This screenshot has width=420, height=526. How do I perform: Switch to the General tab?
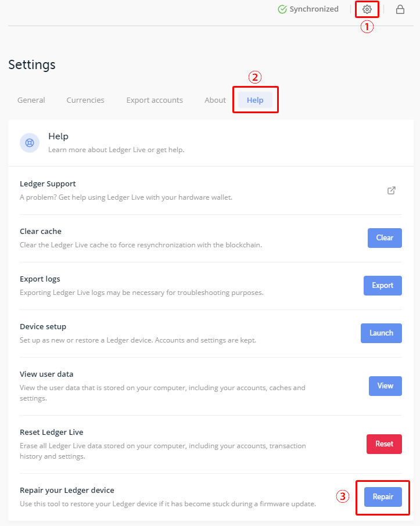(31, 100)
